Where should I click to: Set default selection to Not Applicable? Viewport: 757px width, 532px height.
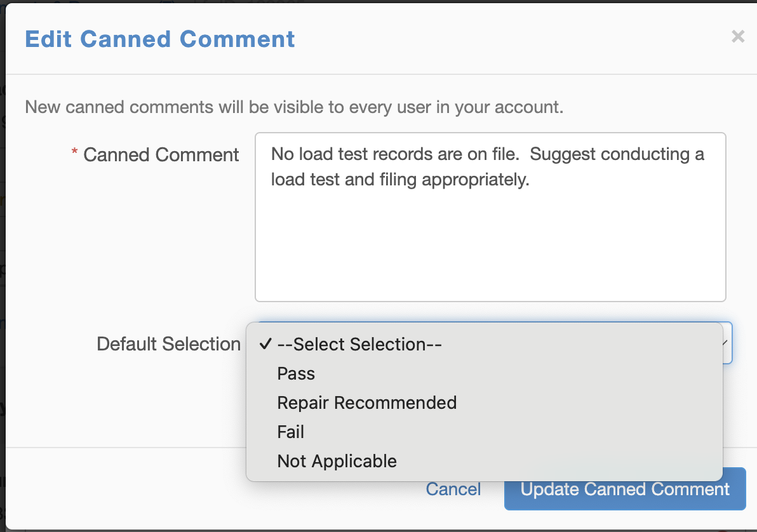(x=337, y=461)
